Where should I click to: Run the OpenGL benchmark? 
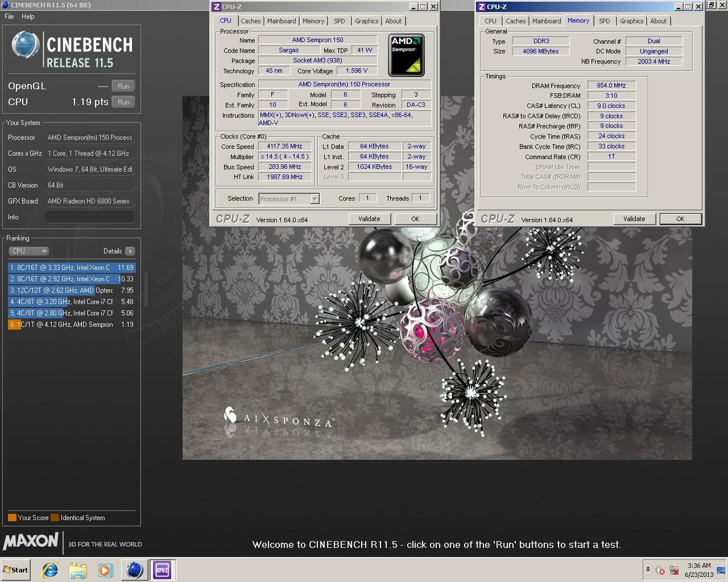[123, 86]
